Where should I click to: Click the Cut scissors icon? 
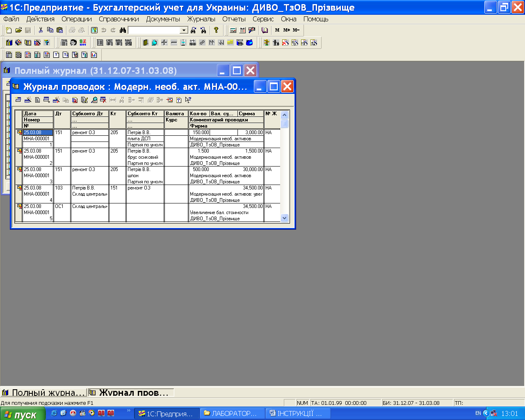coord(41,30)
